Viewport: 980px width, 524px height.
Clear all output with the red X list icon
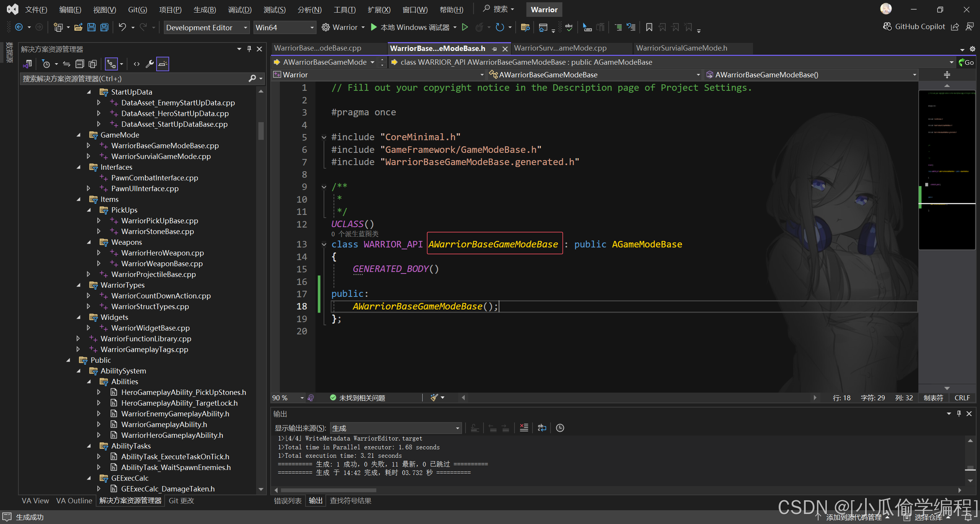pyautogui.click(x=524, y=428)
